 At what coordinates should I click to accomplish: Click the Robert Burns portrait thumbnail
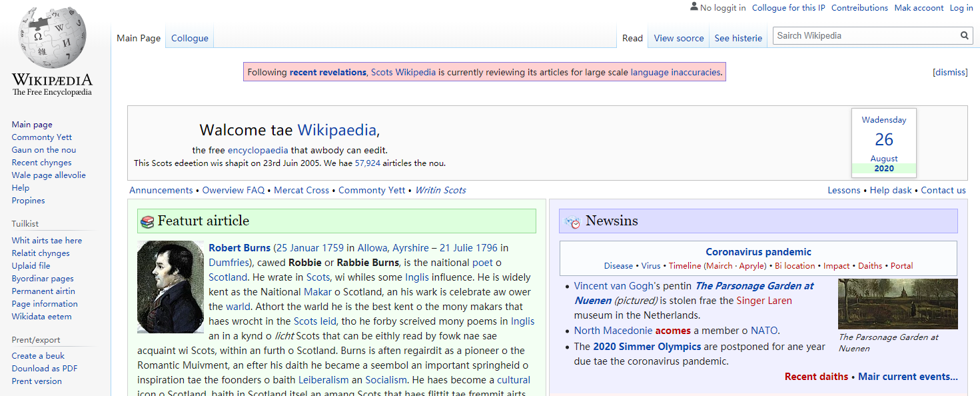click(x=171, y=287)
